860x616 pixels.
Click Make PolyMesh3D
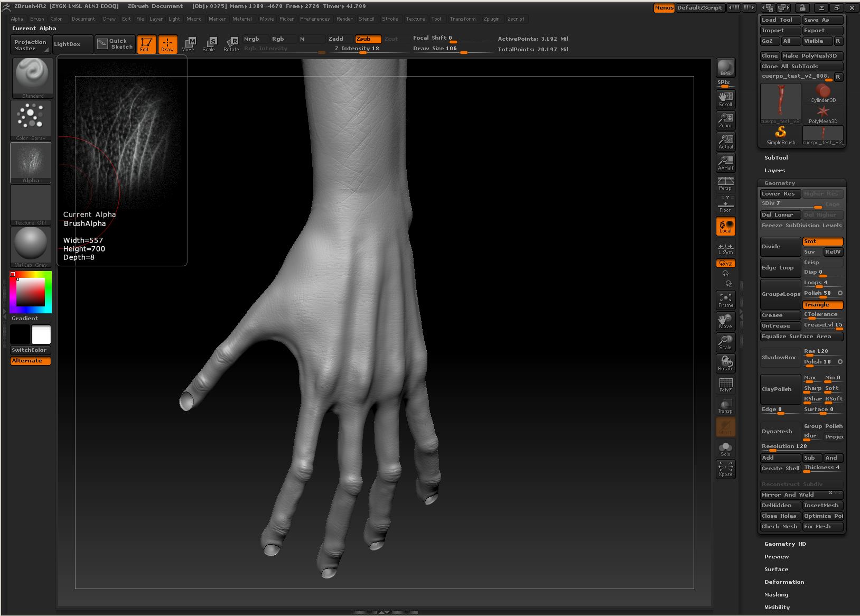pos(812,56)
